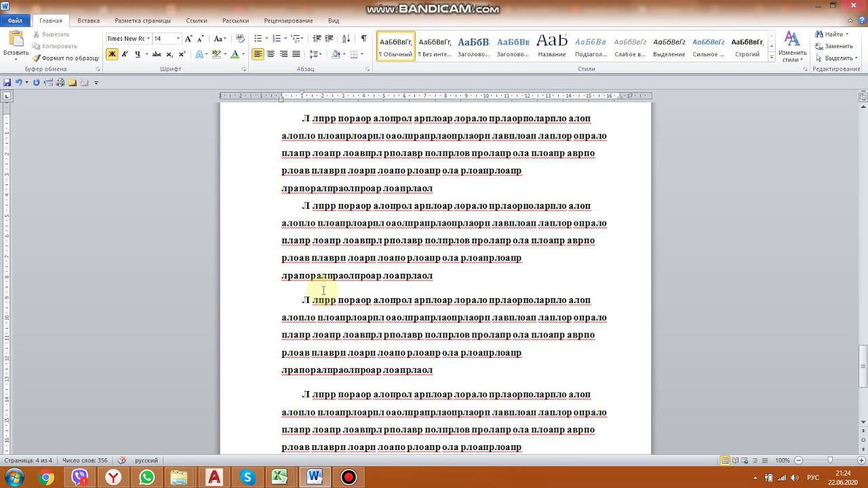This screenshot has width=868, height=488.
Task: Toggle bold formatting (Ж)
Action: [112, 54]
